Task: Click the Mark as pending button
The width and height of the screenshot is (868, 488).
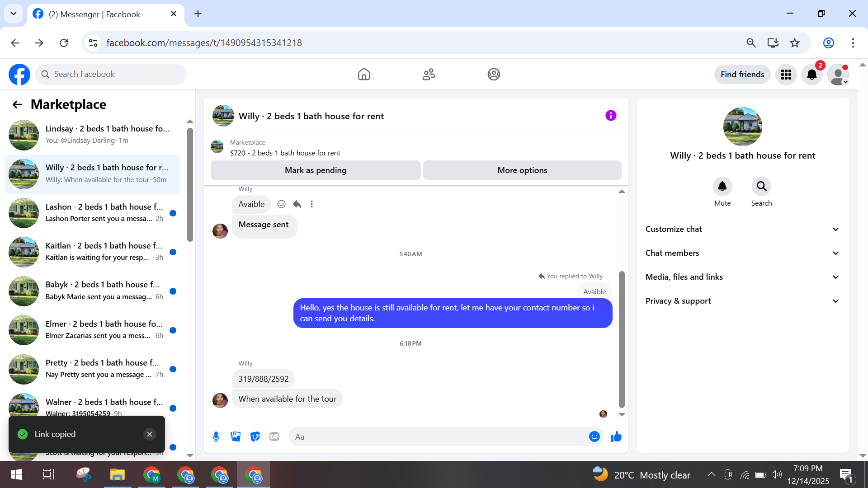Action: click(316, 170)
